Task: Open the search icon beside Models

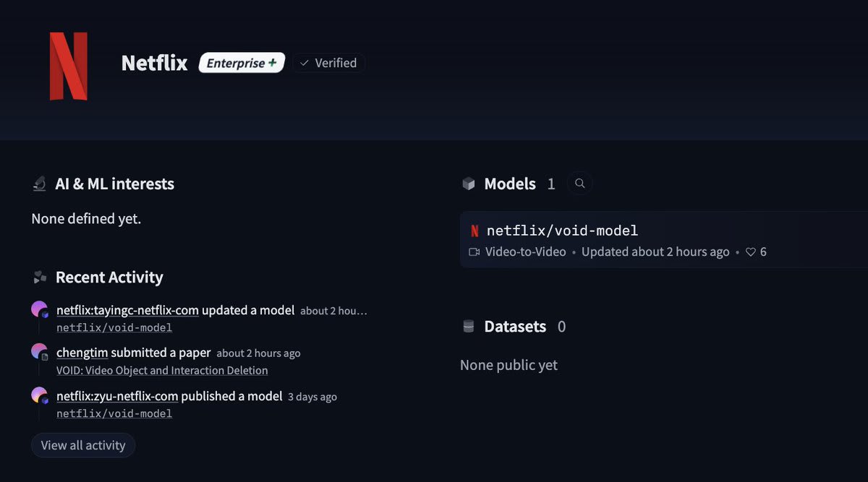Action: coord(579,184)
